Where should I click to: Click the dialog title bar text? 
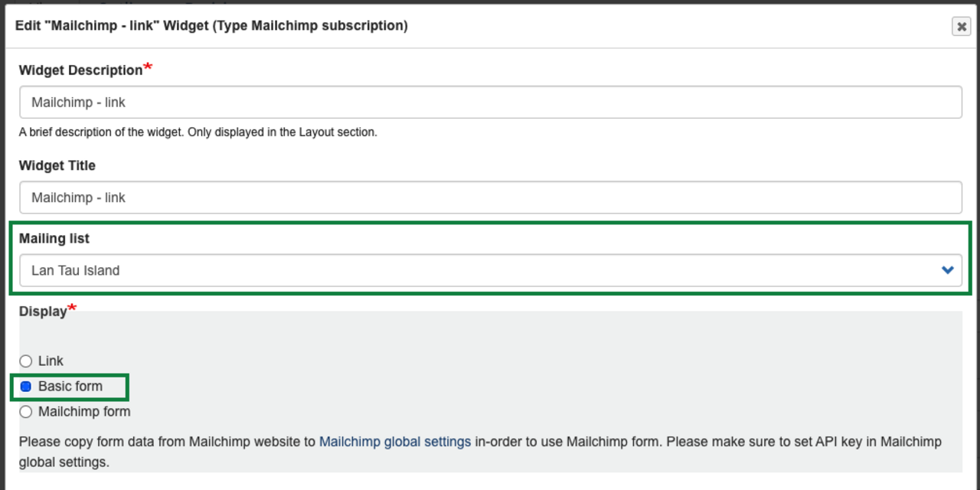point(211,26)
